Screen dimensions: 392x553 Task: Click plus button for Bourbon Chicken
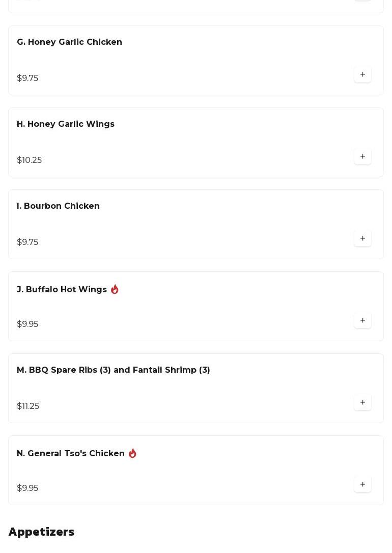click(x=362, y=238)
